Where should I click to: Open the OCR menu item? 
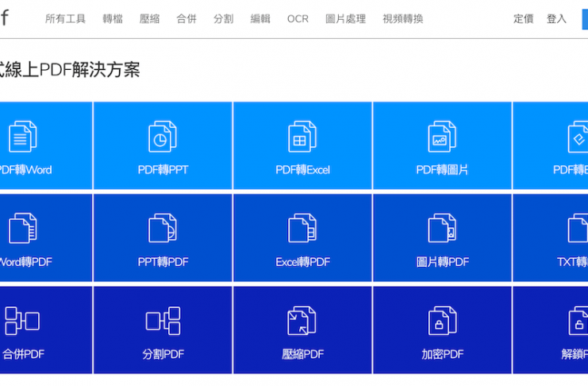coord(298,19)
